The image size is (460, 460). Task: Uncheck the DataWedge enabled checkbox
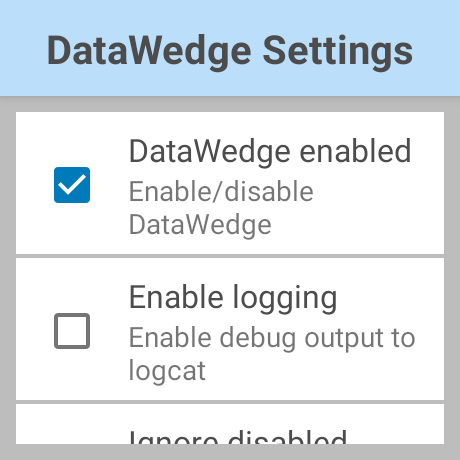72,185
